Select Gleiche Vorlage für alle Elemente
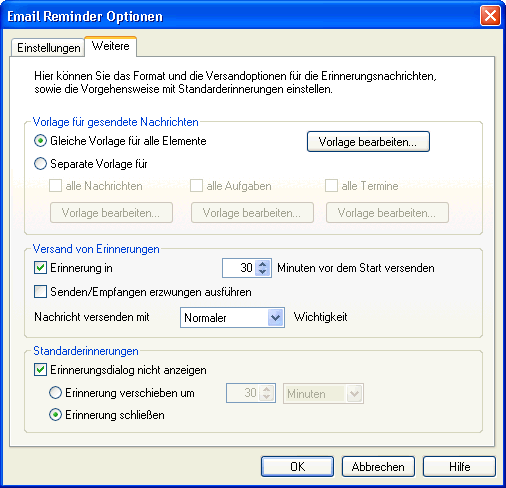The image size is (506, 488). (x=40, y=141)
